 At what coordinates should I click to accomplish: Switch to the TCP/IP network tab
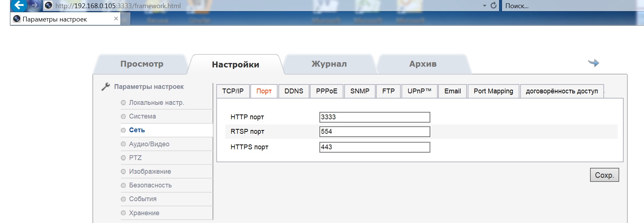tap(233, 91)
